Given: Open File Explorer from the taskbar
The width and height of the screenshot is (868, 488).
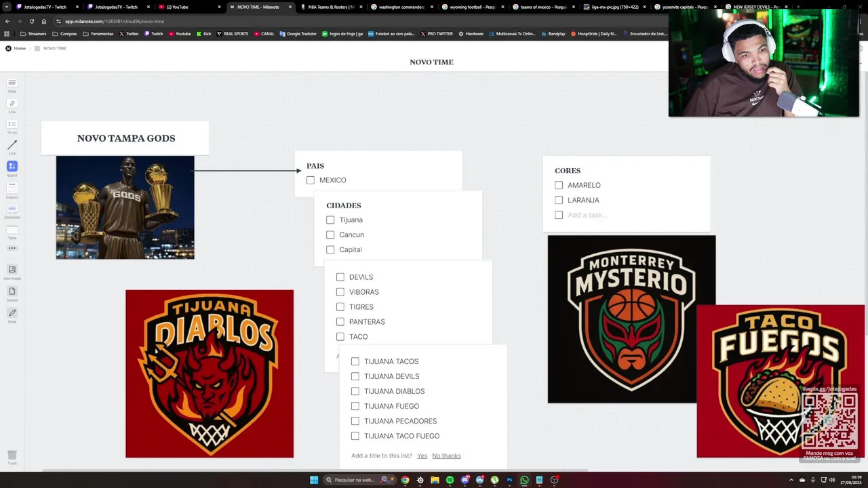Looking at the screenshot, I should point(435,480).
